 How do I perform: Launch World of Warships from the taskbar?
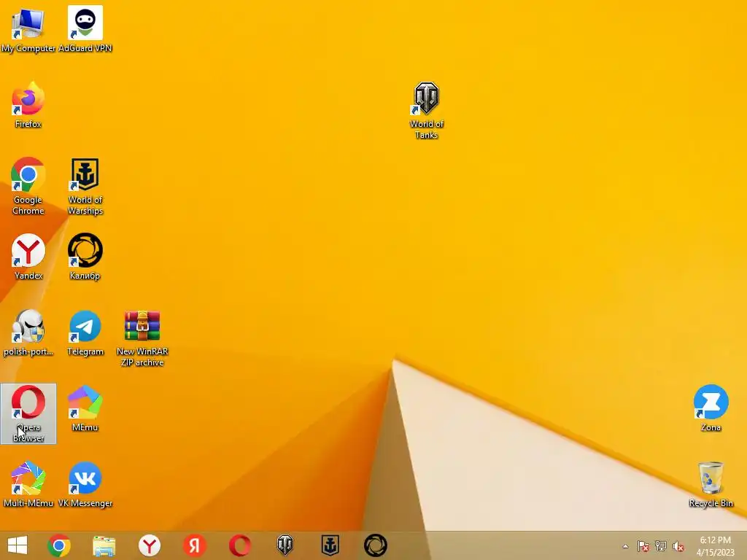(330, 545)
